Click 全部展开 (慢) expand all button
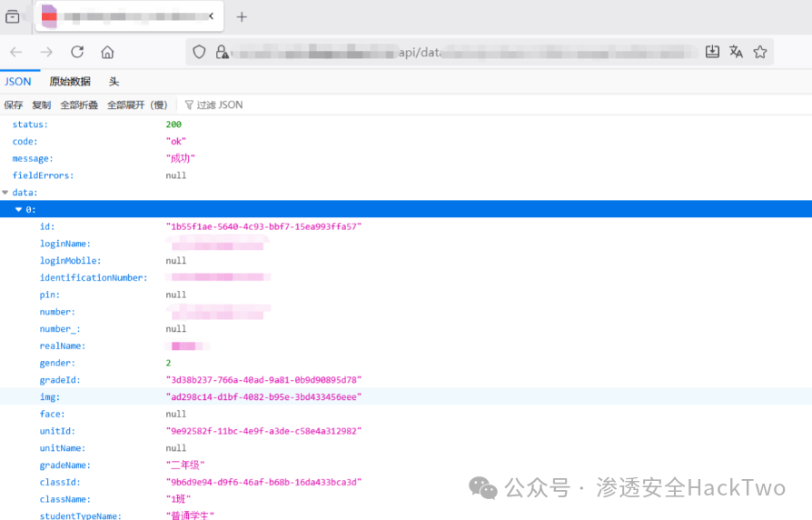The width and height of the screenshot is (812, 520). click(x=137, y=105)
